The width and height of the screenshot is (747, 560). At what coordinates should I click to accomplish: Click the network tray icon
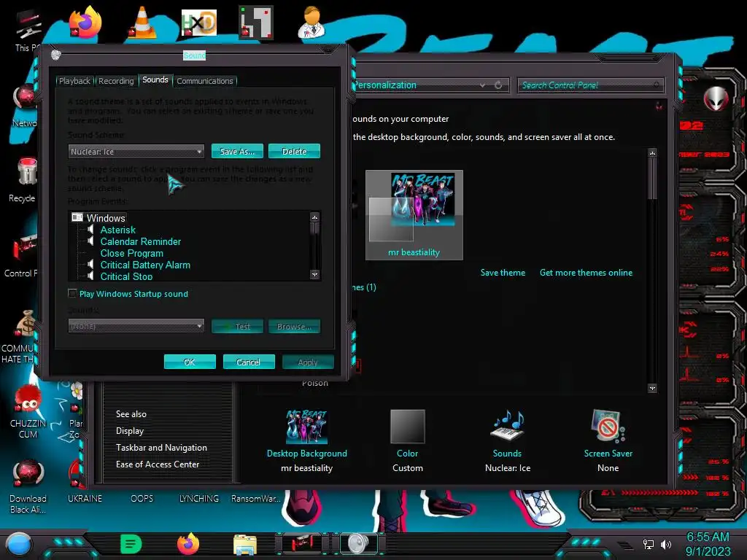coord(648,544)
